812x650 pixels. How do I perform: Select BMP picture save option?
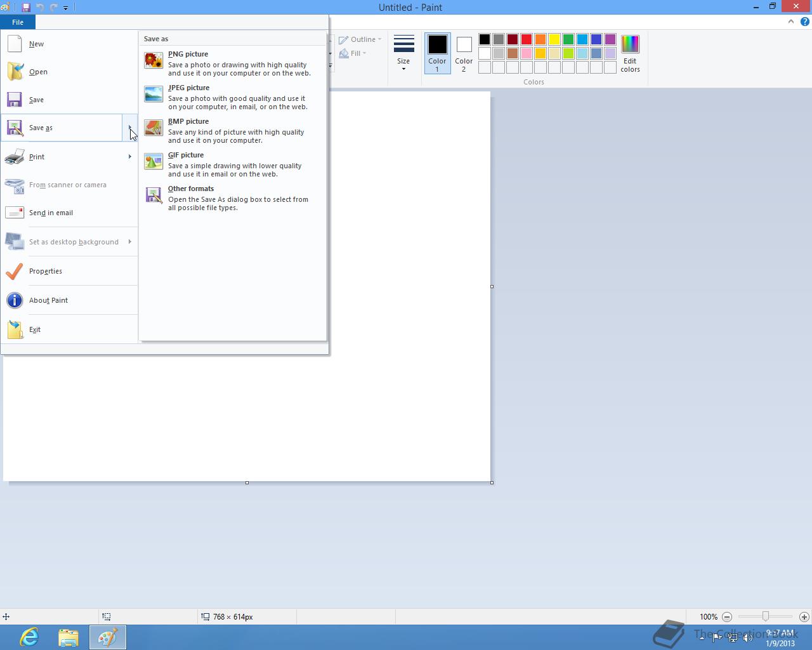coord(233,131)
